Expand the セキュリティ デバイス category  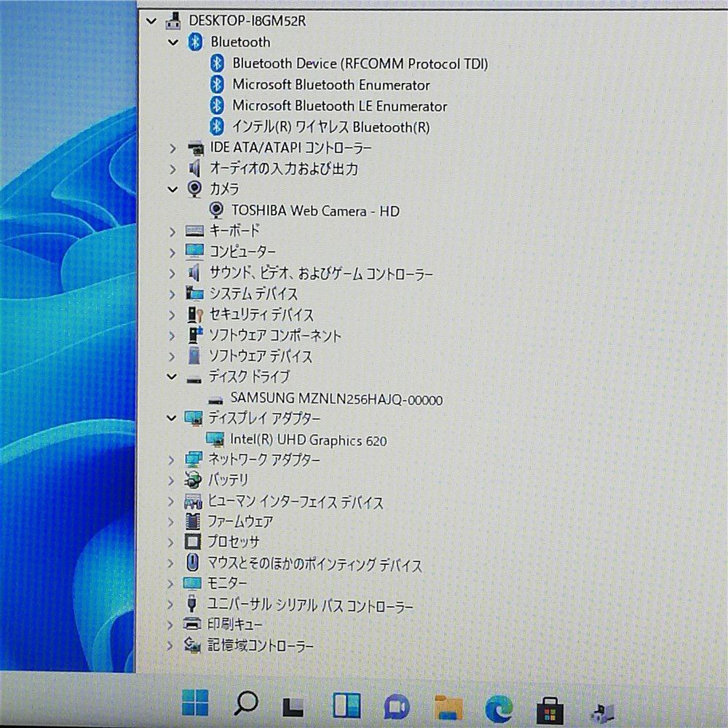[173, 315]
